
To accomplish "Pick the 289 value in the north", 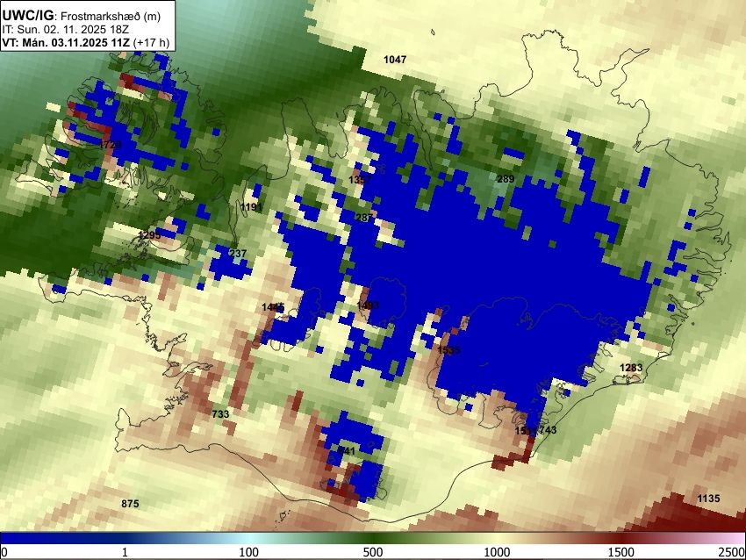I will click(x=506, y=179).
